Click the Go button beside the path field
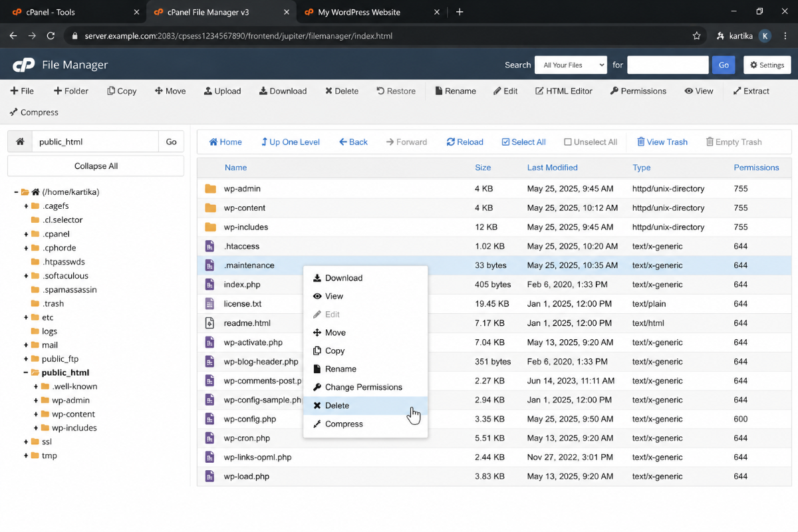Viewport: 798px width, 532px height. point(171,142)
